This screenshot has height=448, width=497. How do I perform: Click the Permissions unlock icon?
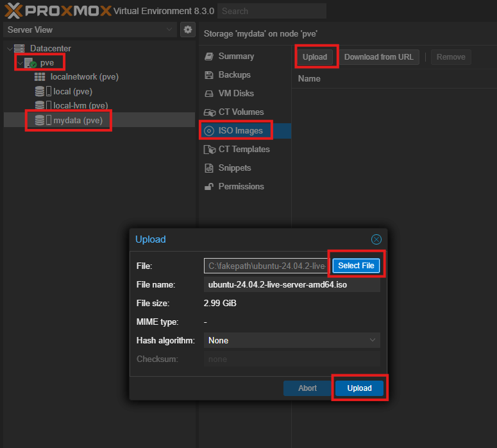point(209,187)
